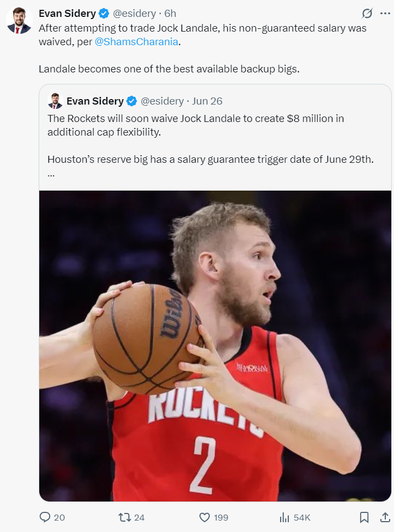This screenshot has height=532, width=394.
Task: Open the Jun 26 quoted tweet date
Action: [207, 101]
